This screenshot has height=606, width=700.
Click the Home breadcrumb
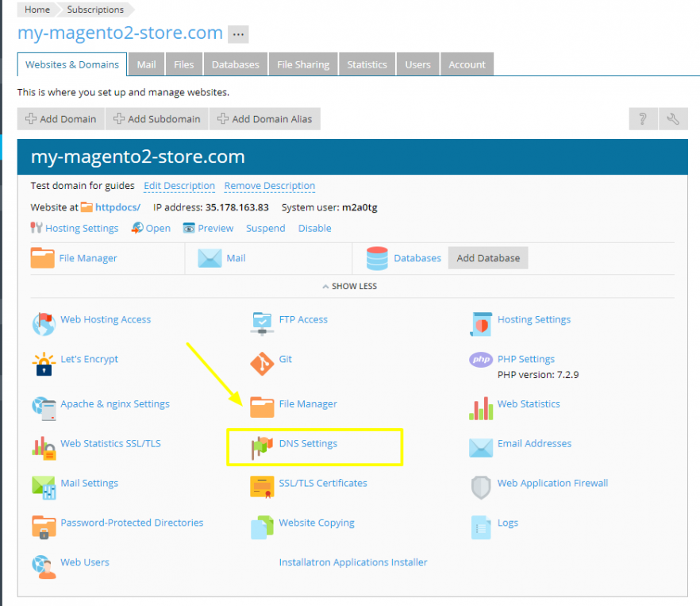(x=37, y=10)
